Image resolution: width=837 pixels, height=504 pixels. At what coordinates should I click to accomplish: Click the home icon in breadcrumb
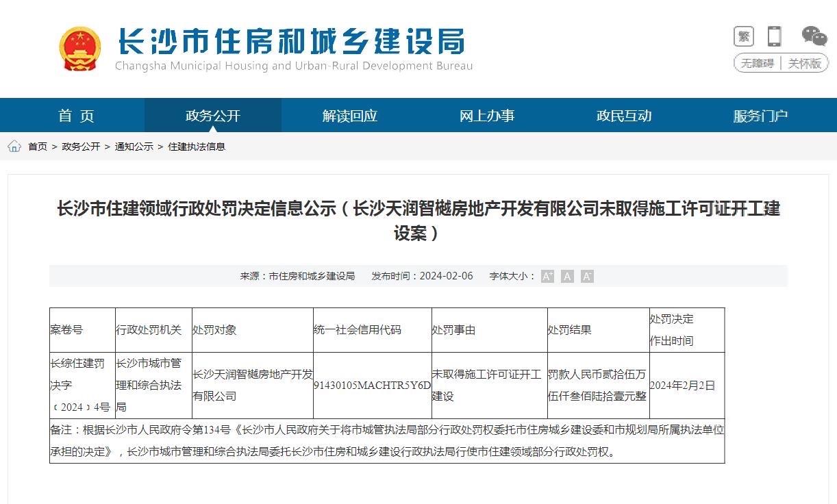point(14,146)
